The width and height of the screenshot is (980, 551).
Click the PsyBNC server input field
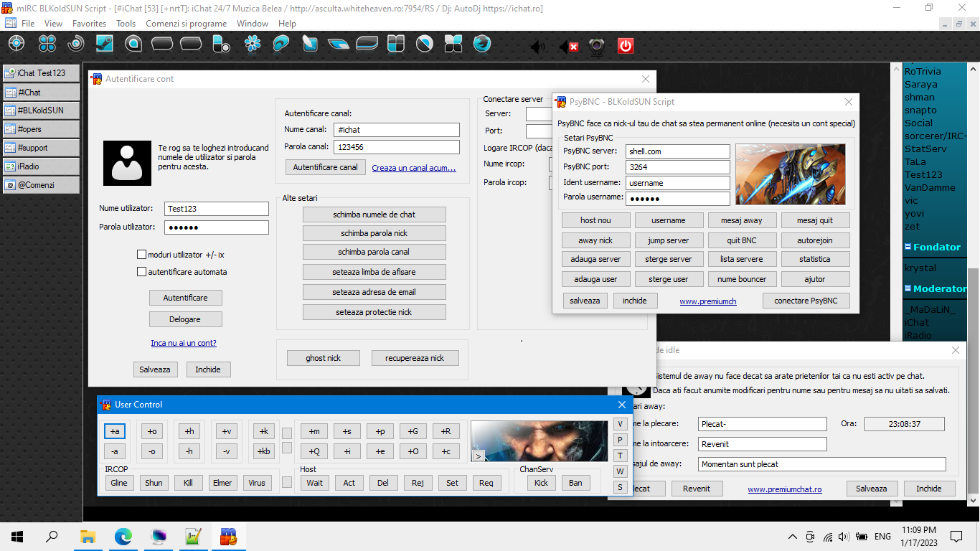pyautogui.click(x=678, y=151)
